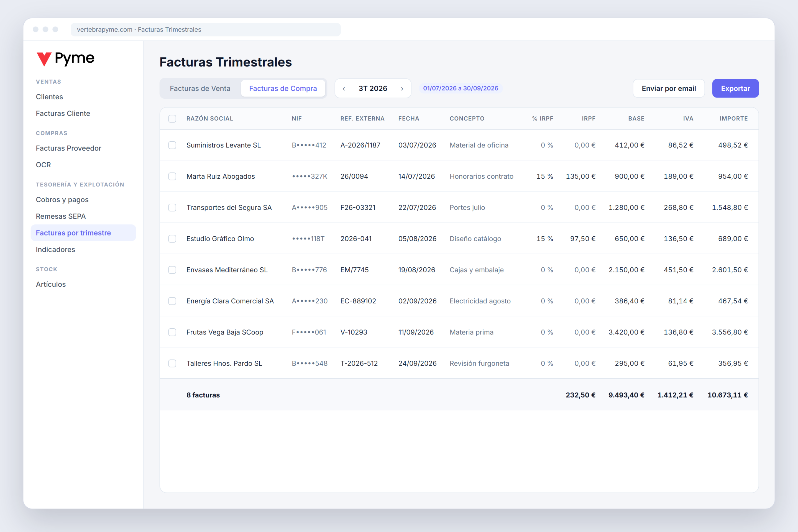Click the 8 facturas footer label
Viewport: 798px width, 532px height.
(203, 395)
